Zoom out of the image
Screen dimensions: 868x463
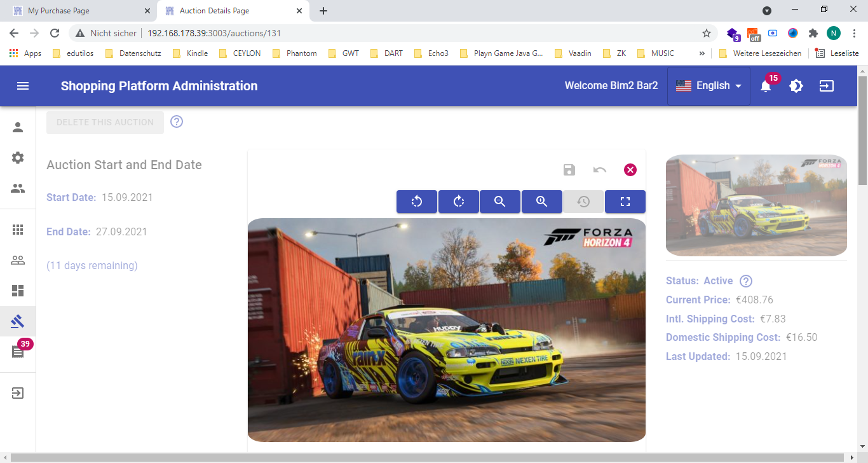point(500,202)
